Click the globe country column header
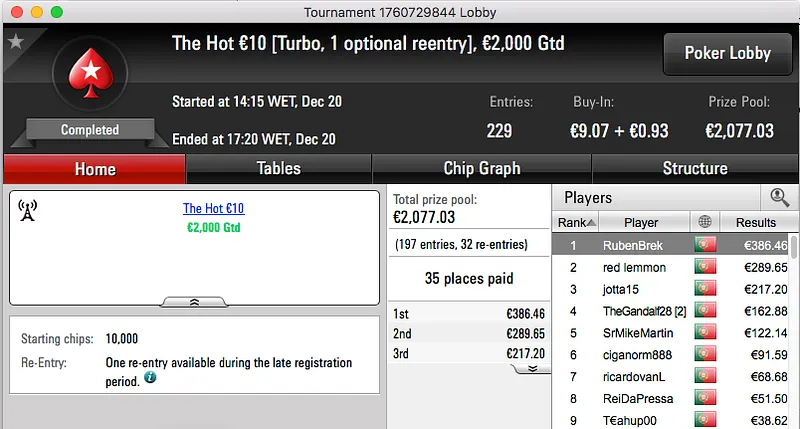 click(704, 222)
